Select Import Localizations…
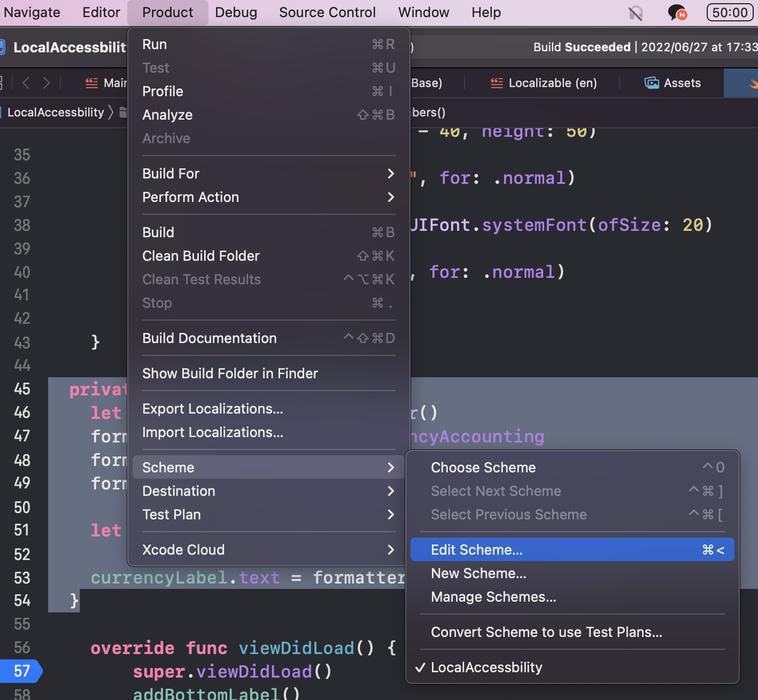 tap(269, 432)
